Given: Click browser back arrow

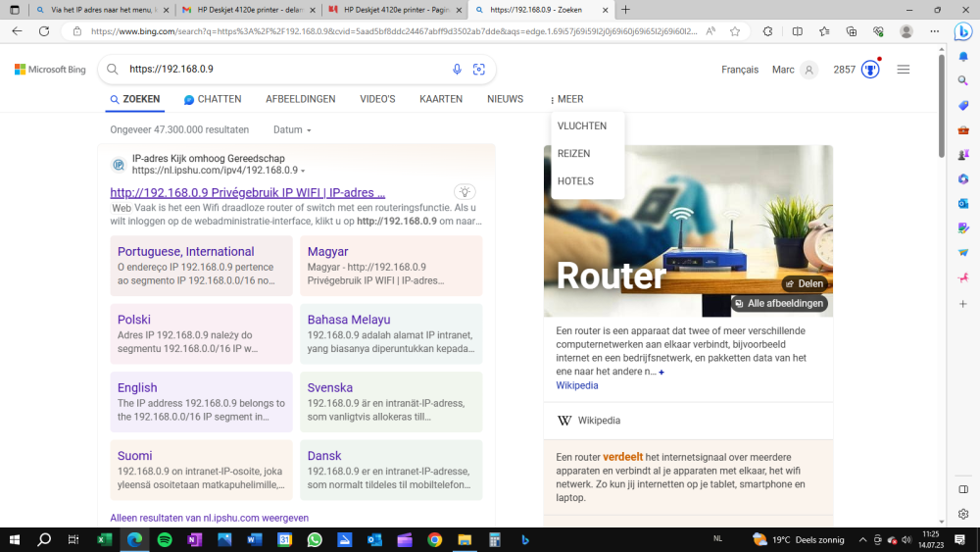Looking at the screenshot, I should (x=17, y=31).
